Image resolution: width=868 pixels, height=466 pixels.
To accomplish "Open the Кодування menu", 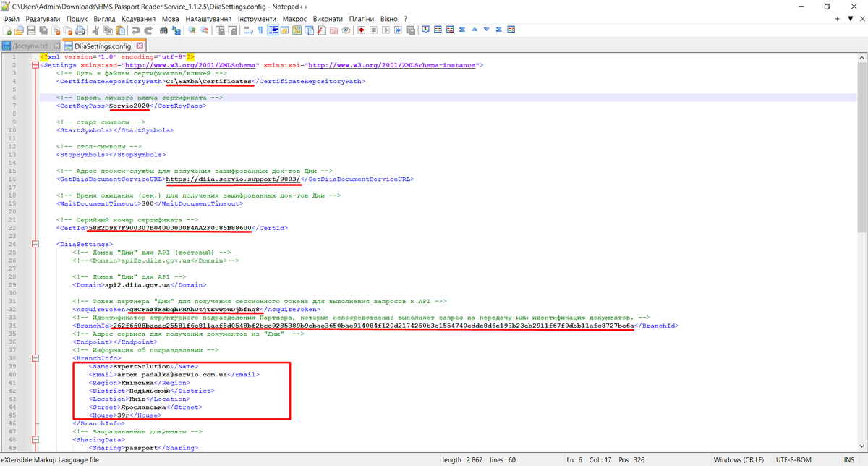I will tap(139, 17).
